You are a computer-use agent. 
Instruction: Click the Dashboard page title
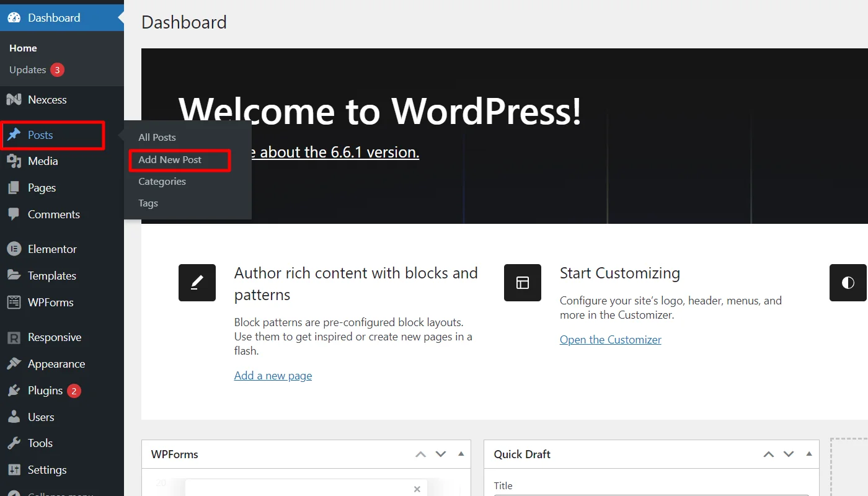184,22
